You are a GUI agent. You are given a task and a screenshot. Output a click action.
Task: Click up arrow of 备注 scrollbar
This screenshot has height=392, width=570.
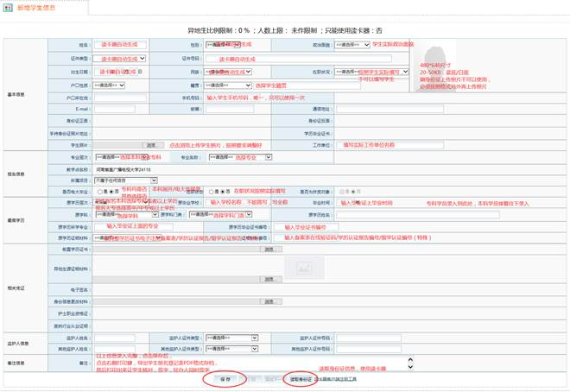click(x=410, y=360)
